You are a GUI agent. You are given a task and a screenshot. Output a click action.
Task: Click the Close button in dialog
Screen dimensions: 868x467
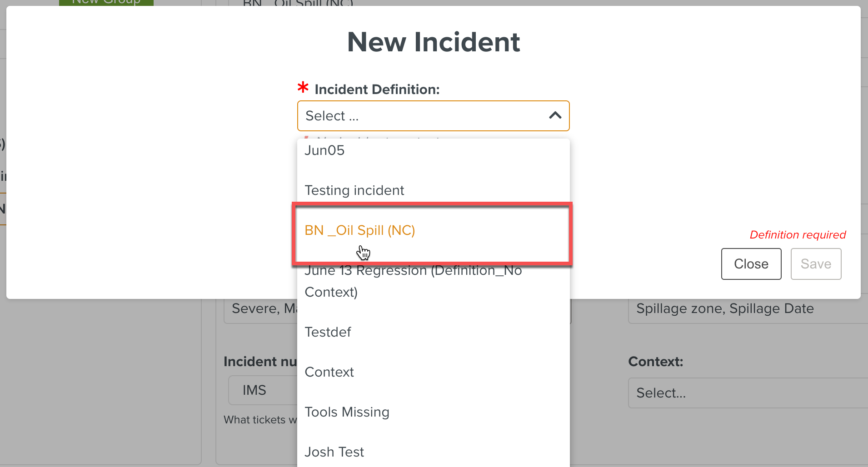tap(751, 264)
